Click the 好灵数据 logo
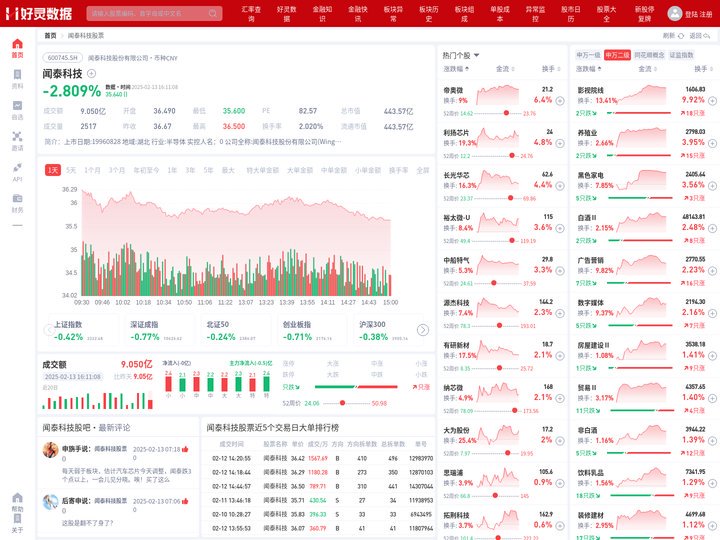Screen dimensions: 720x540 coord(39,13)
